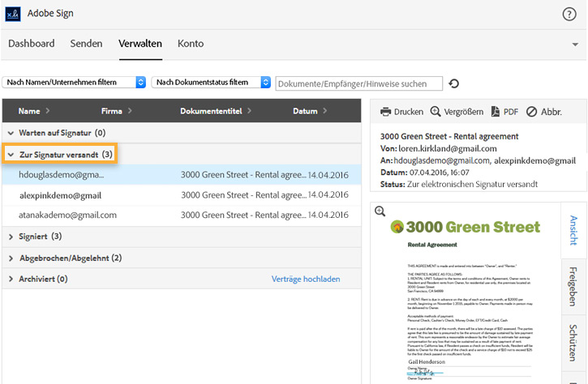Print the document with Drucken

(402, 112)
